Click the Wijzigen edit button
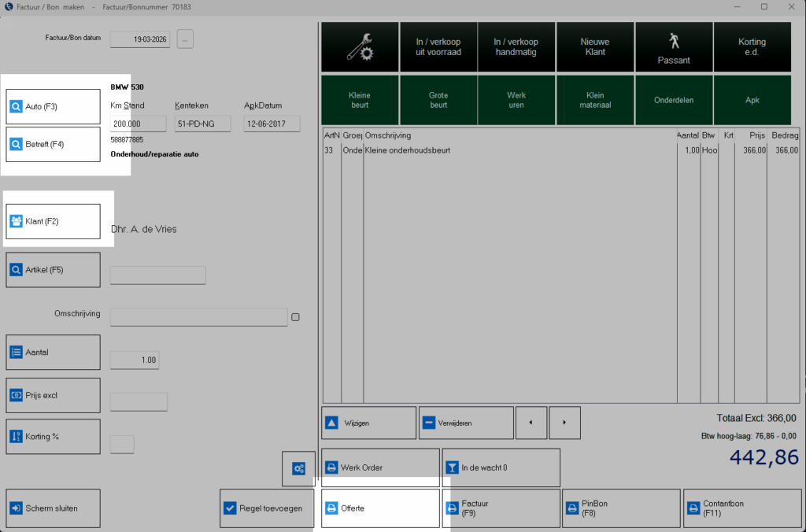806x532 pixels. 368,423
